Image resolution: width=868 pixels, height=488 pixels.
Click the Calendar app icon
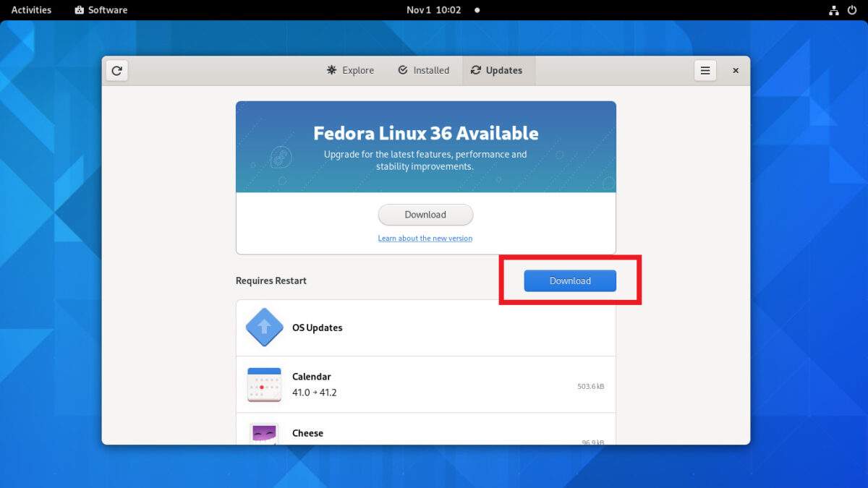point(264,384)
